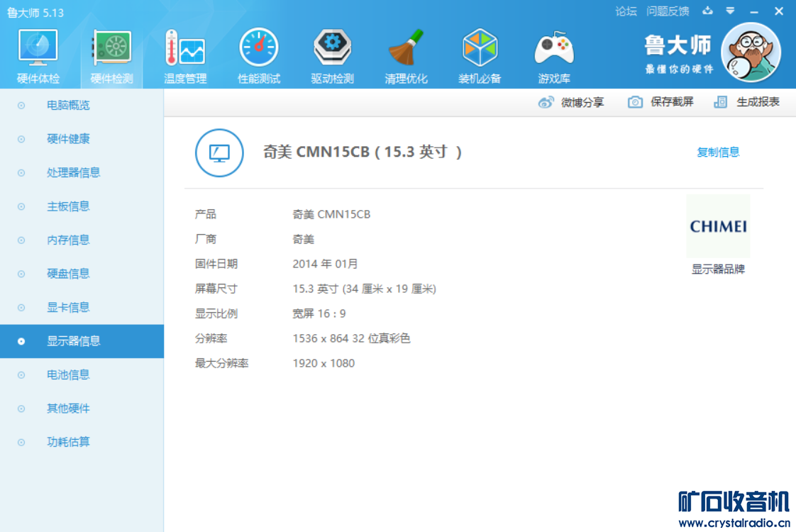Image resolution: width=796 pixels, height=532 pixels.
Task: Click the 电池信息 radio bullet
Action: click(21, 375)
